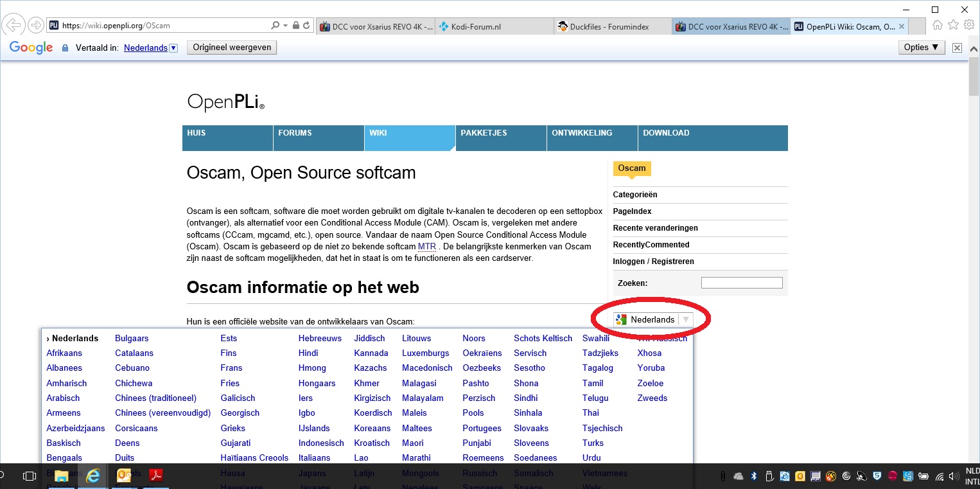Switch to first DCC voor Xsarius REVO 4K tab
This screenshot has height=489, width=980.
click(376, 26)
